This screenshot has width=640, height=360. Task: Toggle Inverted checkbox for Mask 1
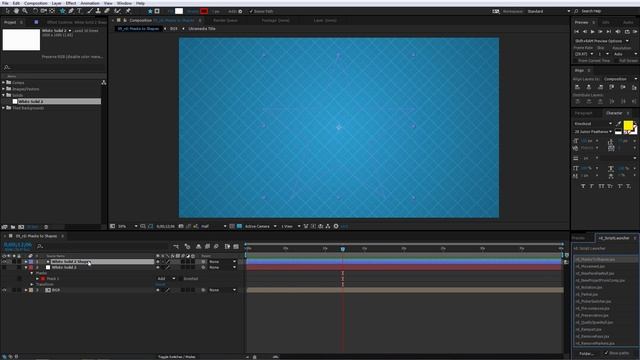click(180, 279)
